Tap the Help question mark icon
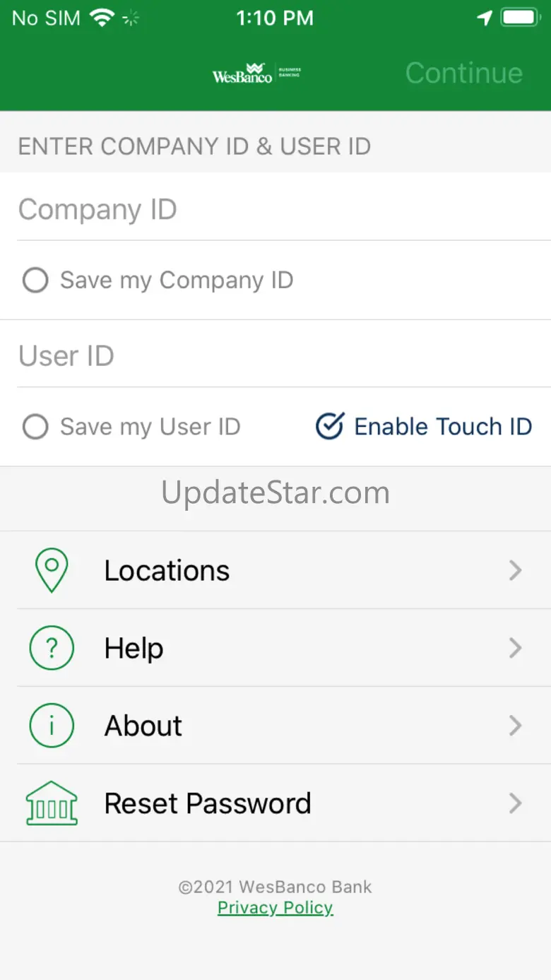This screenshot has width=551, height=980. (x=52, y=648)
